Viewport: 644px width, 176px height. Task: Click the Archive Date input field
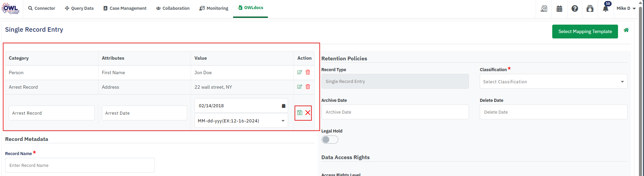(x=395, y=112)
